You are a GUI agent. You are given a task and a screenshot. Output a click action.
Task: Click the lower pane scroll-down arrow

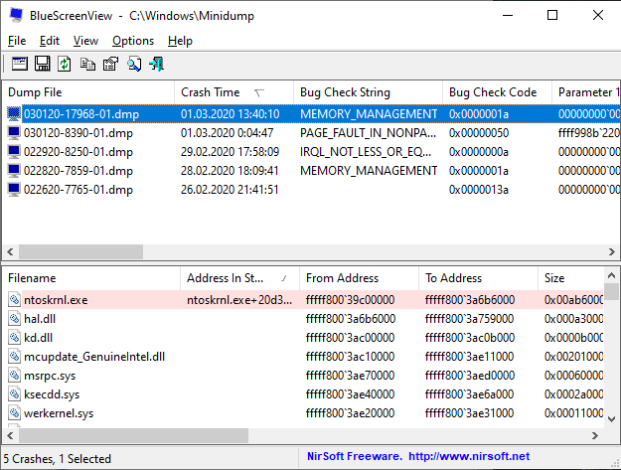[611, 419]
